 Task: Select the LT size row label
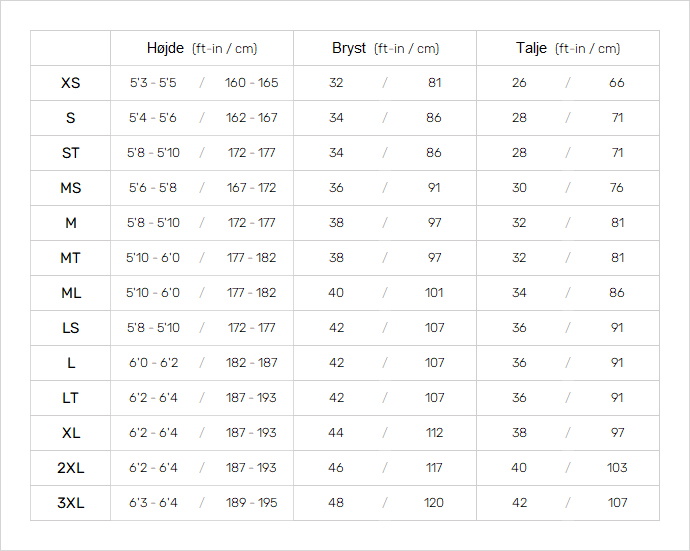(70, 398)
